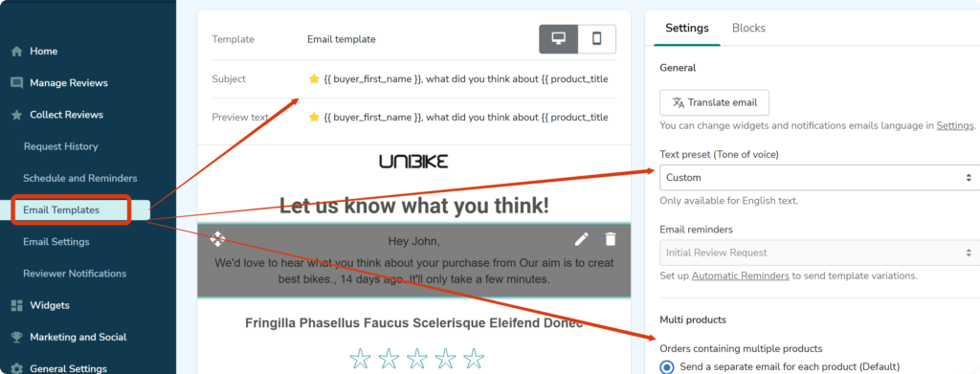
Task: Click the third rating star
Action: [x=417, y=359]
